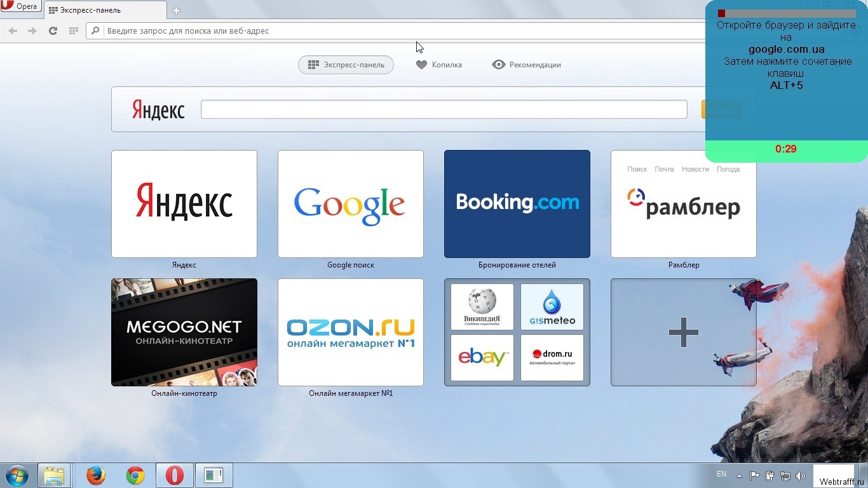This screenshot has width=868, height=488.
Task: Open the network tray icon
Action: click(x=785, y=475)
